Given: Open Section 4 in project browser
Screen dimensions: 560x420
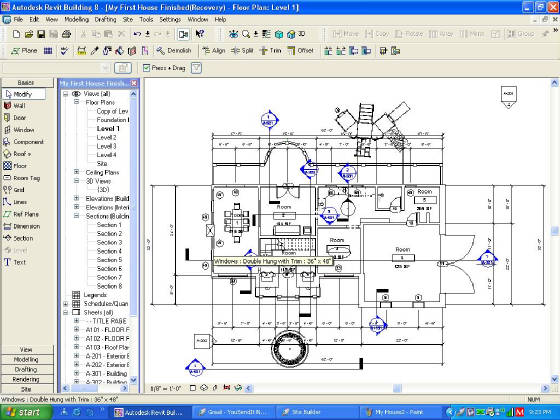Looking at the screenshot, I should pos(109,251).
